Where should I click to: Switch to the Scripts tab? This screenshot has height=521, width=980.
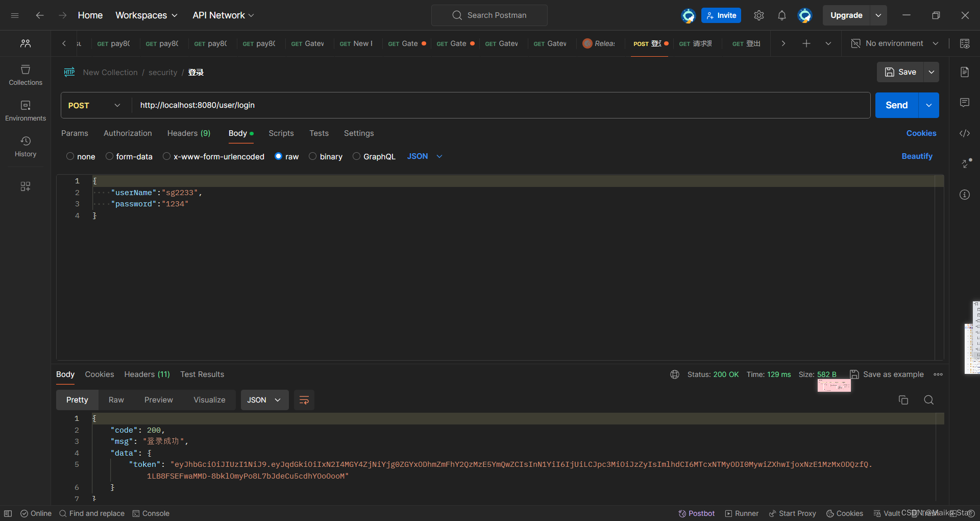tap(281, 133)
